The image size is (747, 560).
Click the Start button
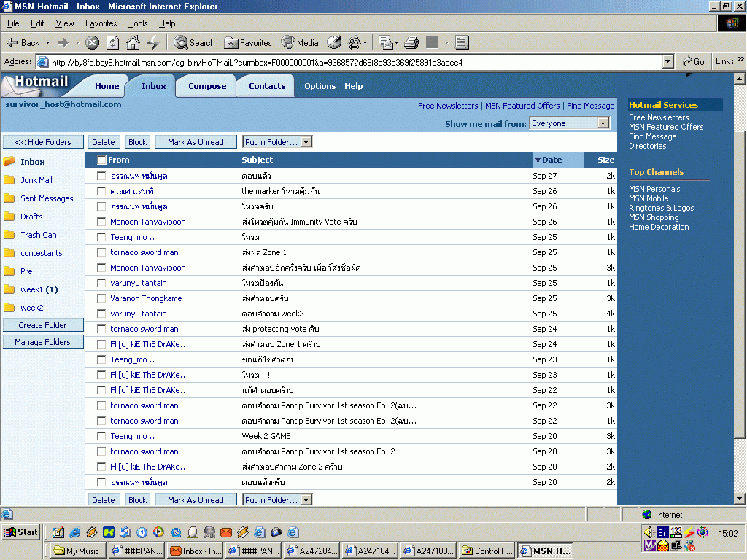tap(21, 532)
